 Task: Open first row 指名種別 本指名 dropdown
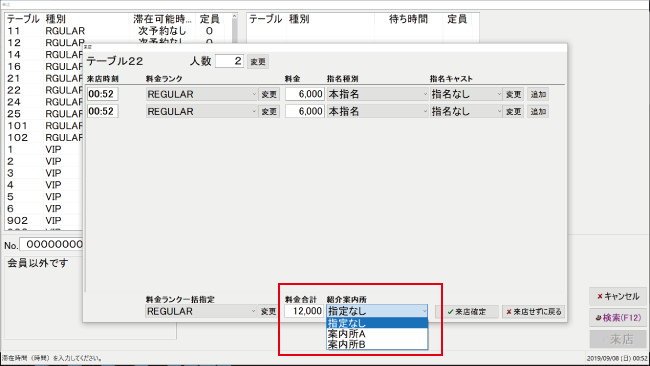pyautogui.click(x=377, y=94)
